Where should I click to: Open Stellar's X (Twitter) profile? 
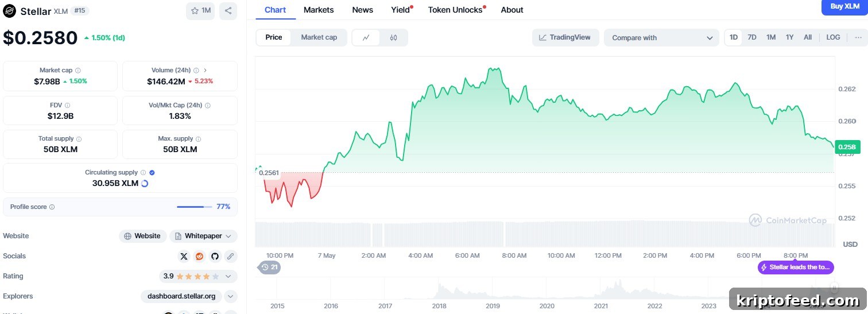[x=184, y=256]
